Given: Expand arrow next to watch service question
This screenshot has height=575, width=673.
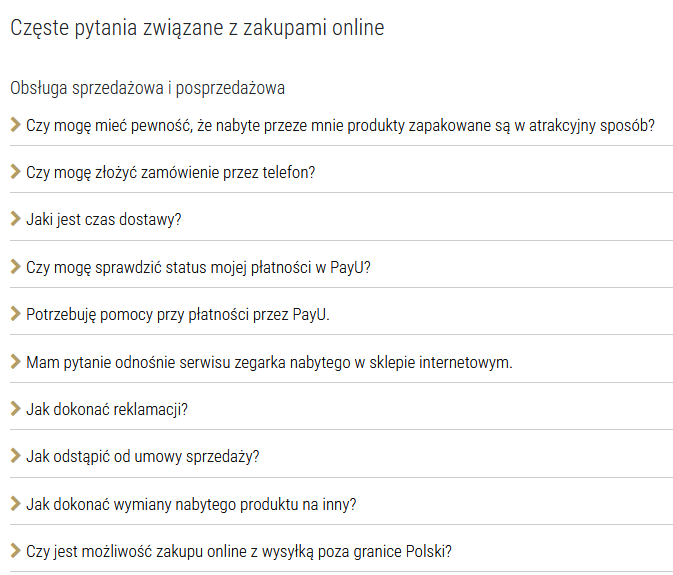Looking at the screenshot, I should 15,361.
